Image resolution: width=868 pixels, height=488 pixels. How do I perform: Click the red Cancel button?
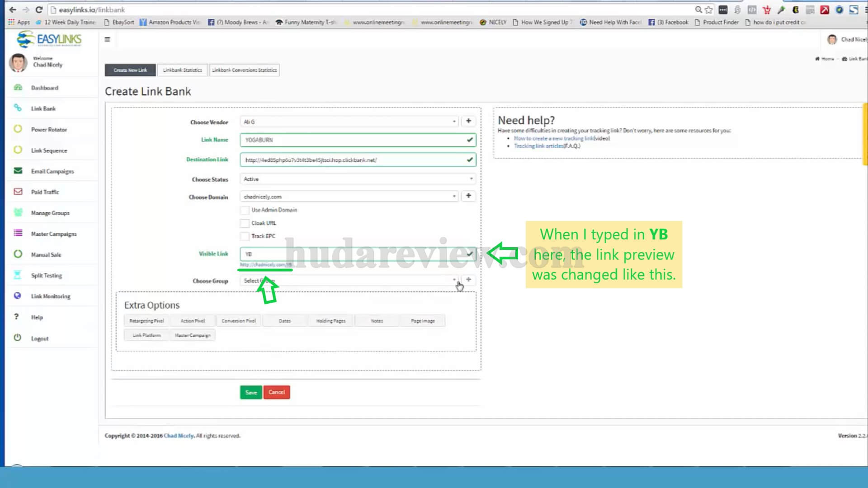[x=277, y=392]
